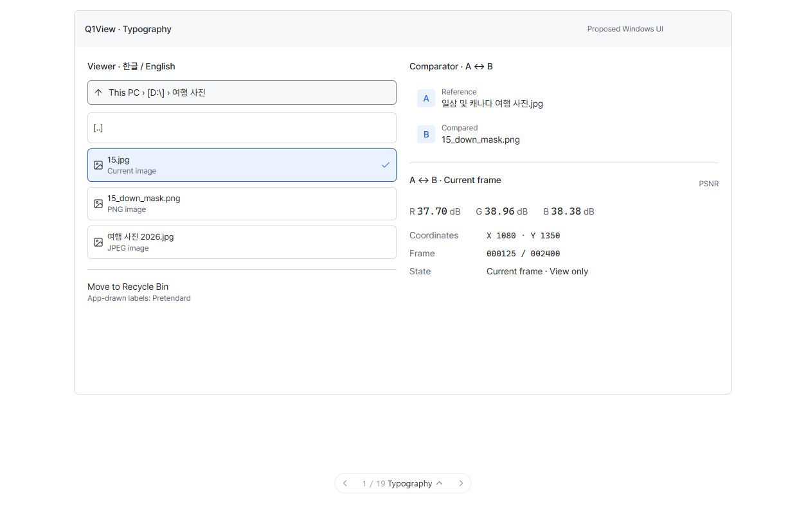806x532 pixels.
Task: Click the 1 / 19 page counter
Action: [373, 484]
